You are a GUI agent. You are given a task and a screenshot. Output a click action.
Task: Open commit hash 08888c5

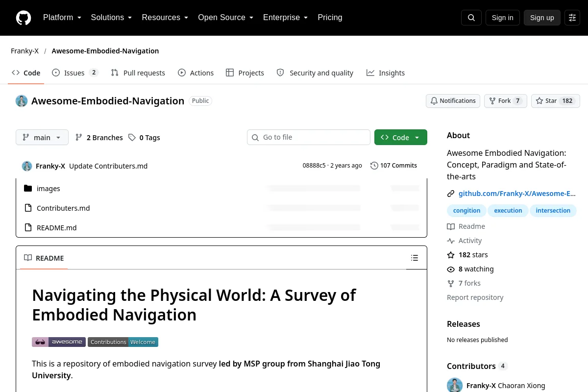pos(314,166)
